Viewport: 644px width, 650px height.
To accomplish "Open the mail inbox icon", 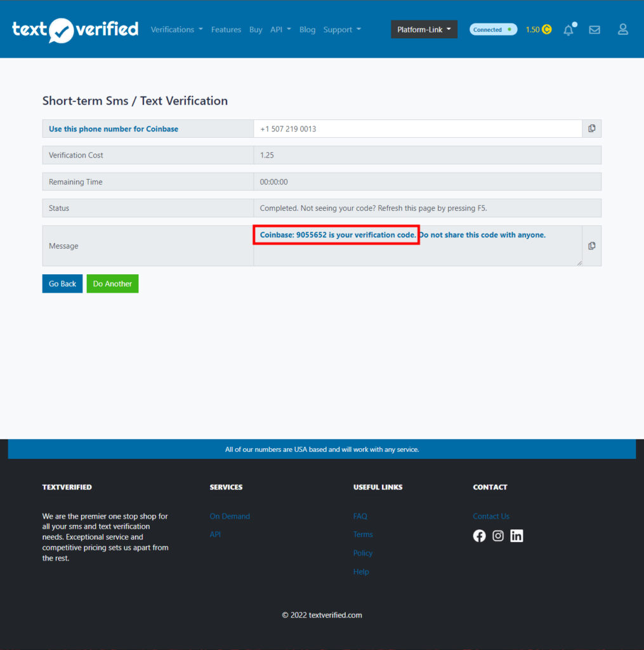I will click(595, 30).
